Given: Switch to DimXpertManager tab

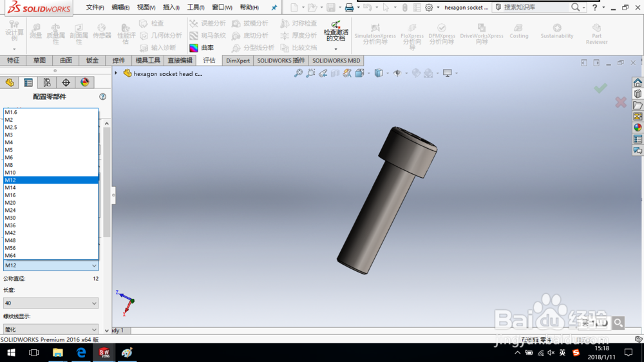Looking at the screenshot, I should pyautogui.click(x=66, y=82).
